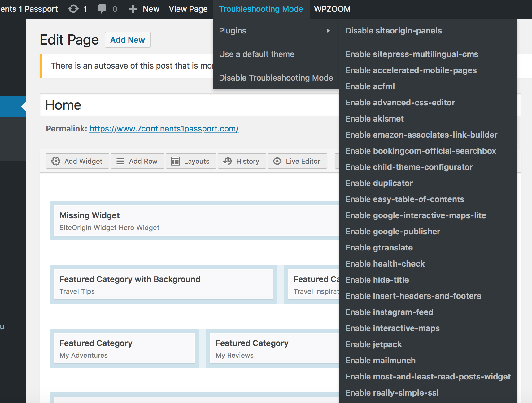Enable google-interactive-maps-lite plugin
The image size is (532, 403).
[x=416, y=215]
